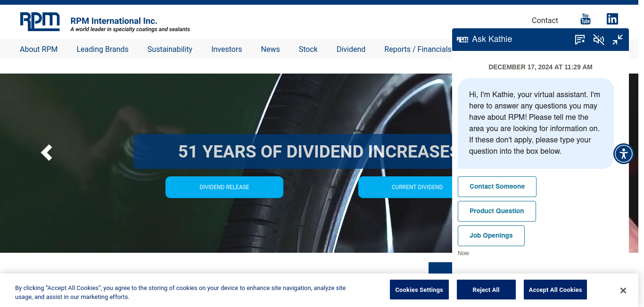Open the accessibility options button
The height and width of the screenshot is (307, 644).
[624, 154]
